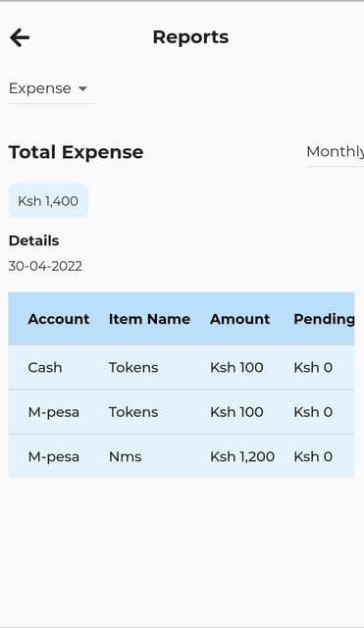364x628 pixels.
Task: Select the M-pesa cell in Nms row
Action: [x=54, y=457]
